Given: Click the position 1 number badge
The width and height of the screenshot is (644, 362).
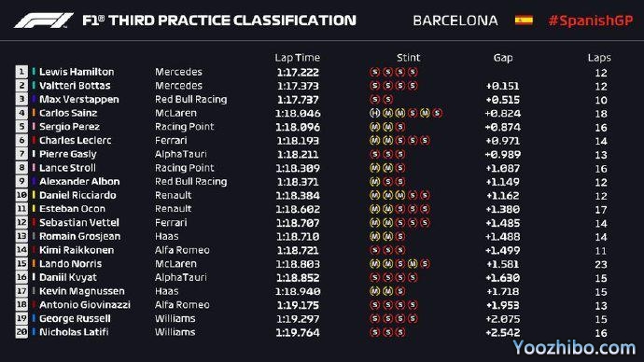Looking at the screenshot, I should [x=21, y=72].
